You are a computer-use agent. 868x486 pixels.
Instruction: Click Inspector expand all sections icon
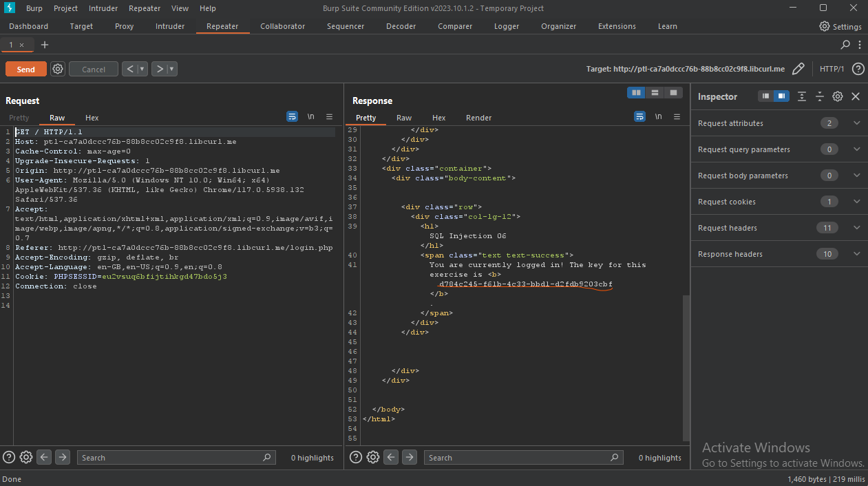coord(802,96)
